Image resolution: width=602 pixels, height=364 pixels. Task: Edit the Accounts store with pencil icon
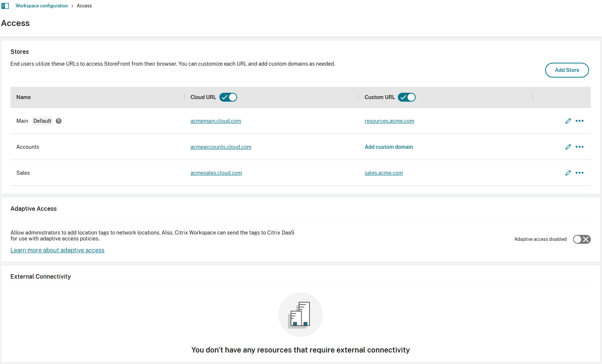[568, 147]
